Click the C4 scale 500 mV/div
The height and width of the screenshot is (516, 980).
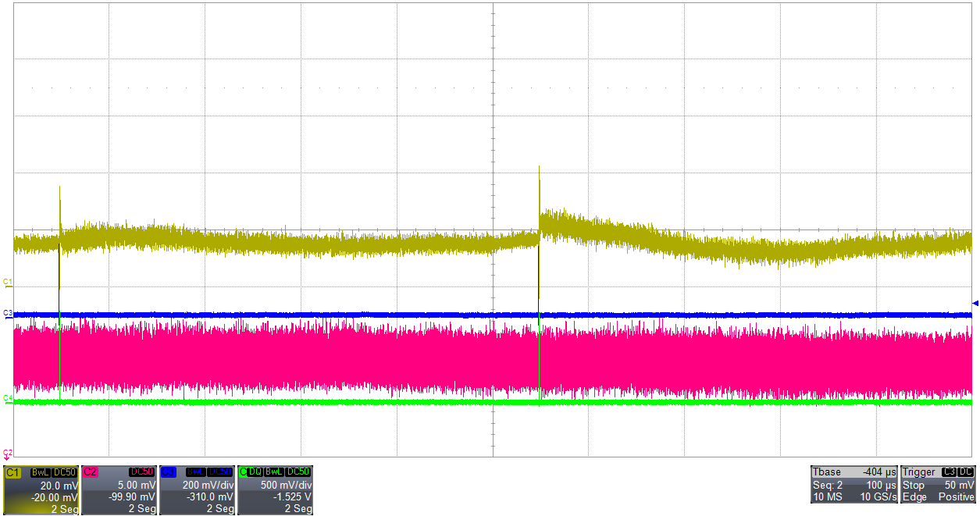(x=286, y=486)
